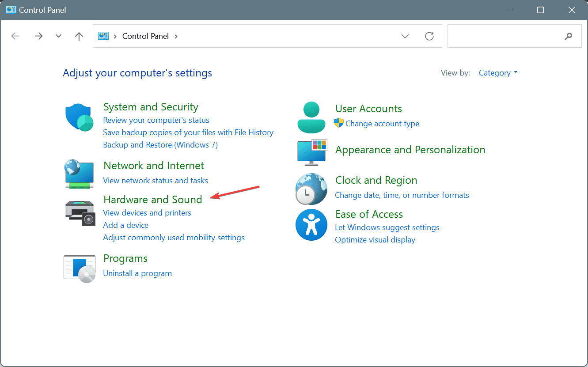The height and width of the screenshot is (367, 588).
Task: Open Review your computer's status
Action: tap(156, 120)
